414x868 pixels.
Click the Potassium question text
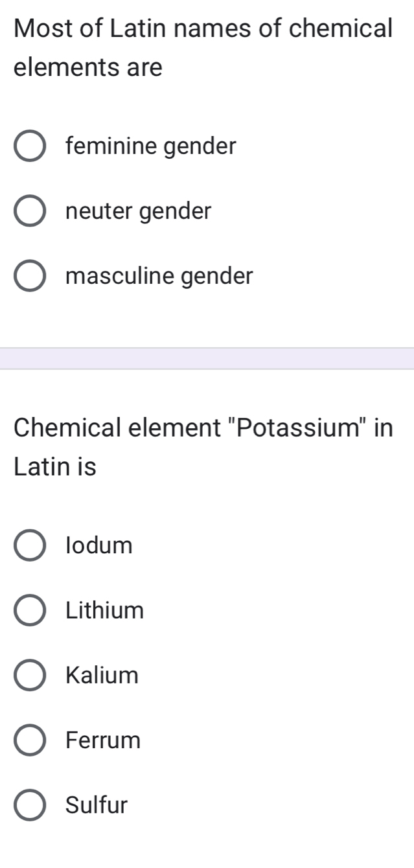pyautogui.click(x=194, y=446)
